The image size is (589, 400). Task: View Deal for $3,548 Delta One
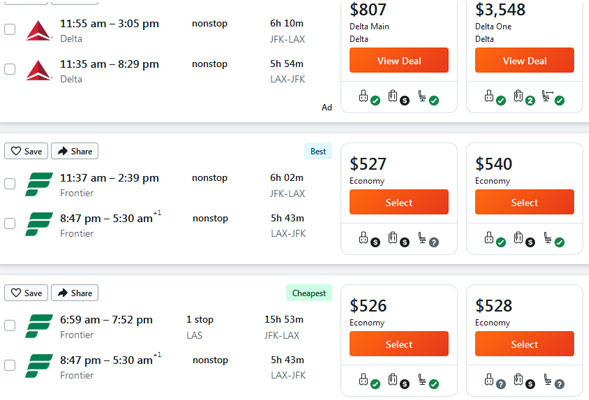[x=524, y=60]
